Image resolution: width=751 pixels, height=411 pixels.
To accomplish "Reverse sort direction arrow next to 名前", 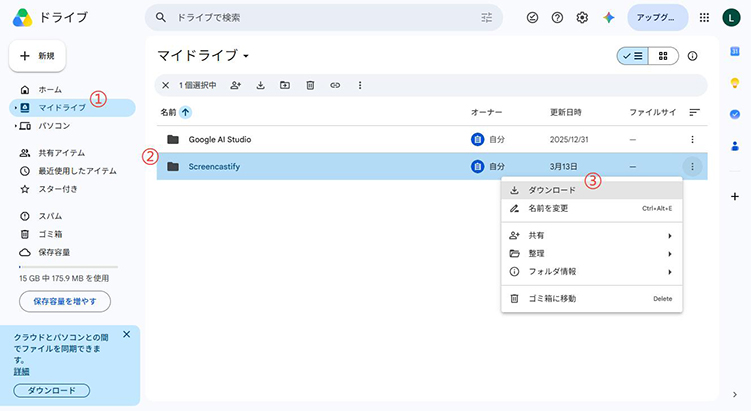I will [185, 112].
